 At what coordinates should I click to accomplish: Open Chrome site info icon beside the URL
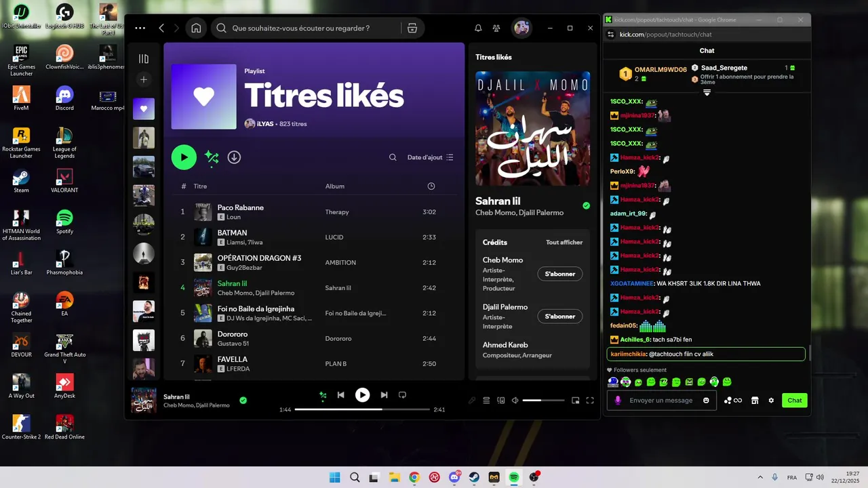point(610,34)
